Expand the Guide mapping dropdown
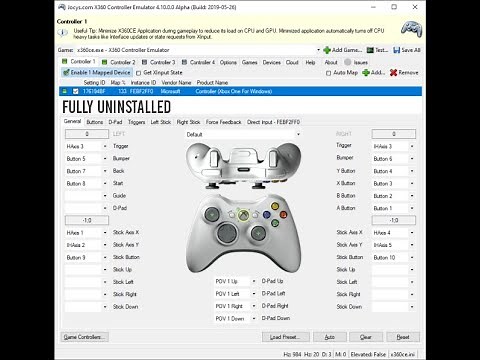Viewport: 480px width, 360px height. tap(105, 196)
